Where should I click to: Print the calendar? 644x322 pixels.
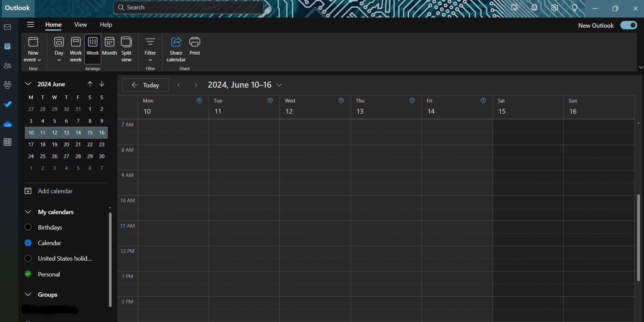click(x=195, y=46)
